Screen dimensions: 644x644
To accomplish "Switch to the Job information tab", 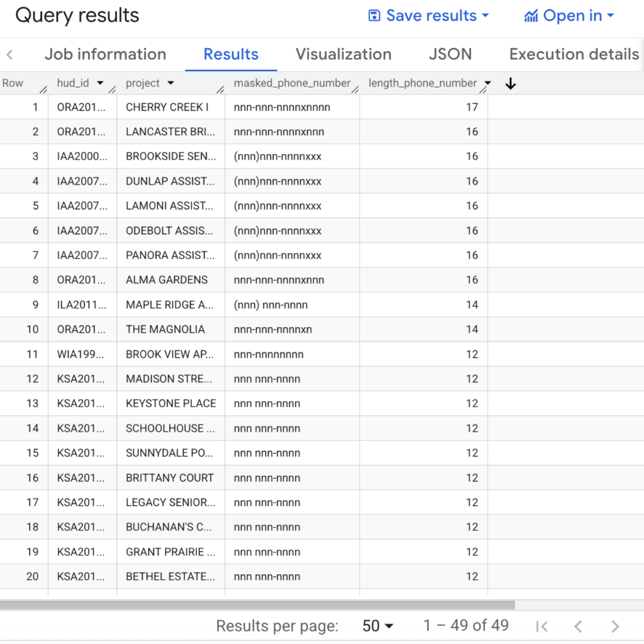I will click(x=105, y=54).
